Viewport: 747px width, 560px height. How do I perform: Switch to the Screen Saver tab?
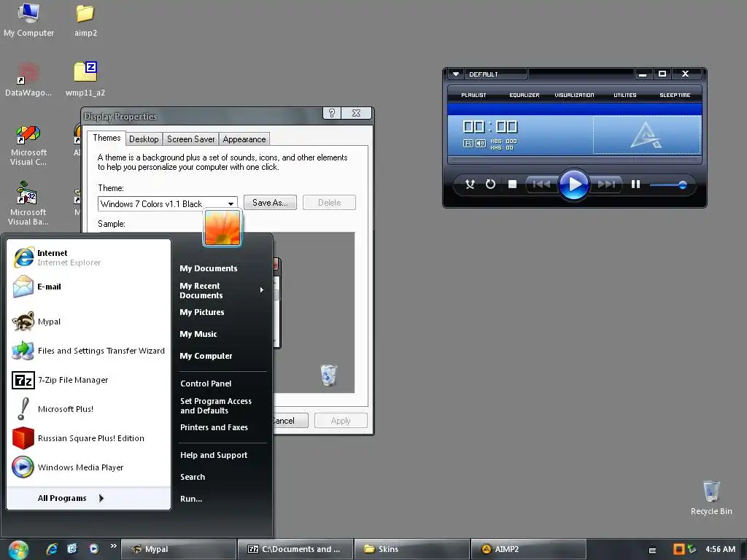coord(190,139)
